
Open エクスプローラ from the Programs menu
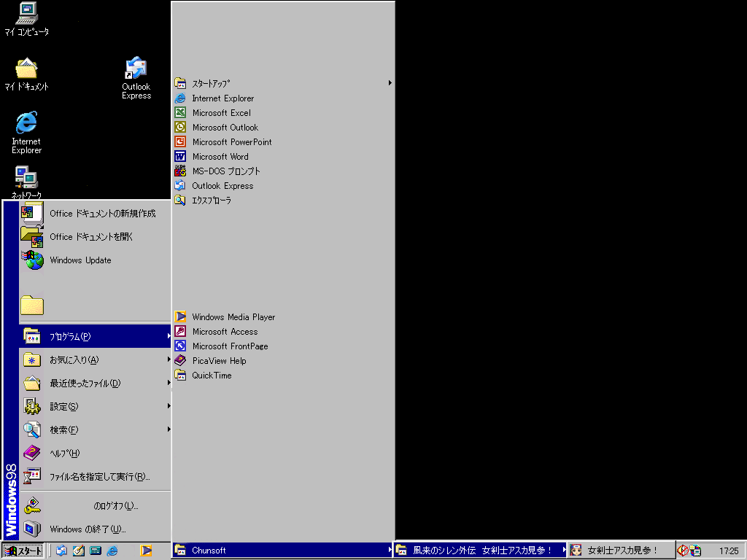pos(283,201)
